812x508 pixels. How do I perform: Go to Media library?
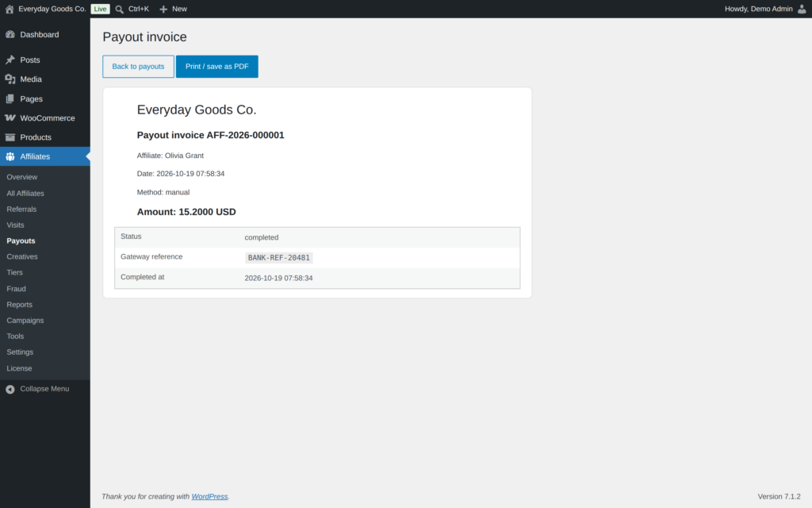(45, 79)
